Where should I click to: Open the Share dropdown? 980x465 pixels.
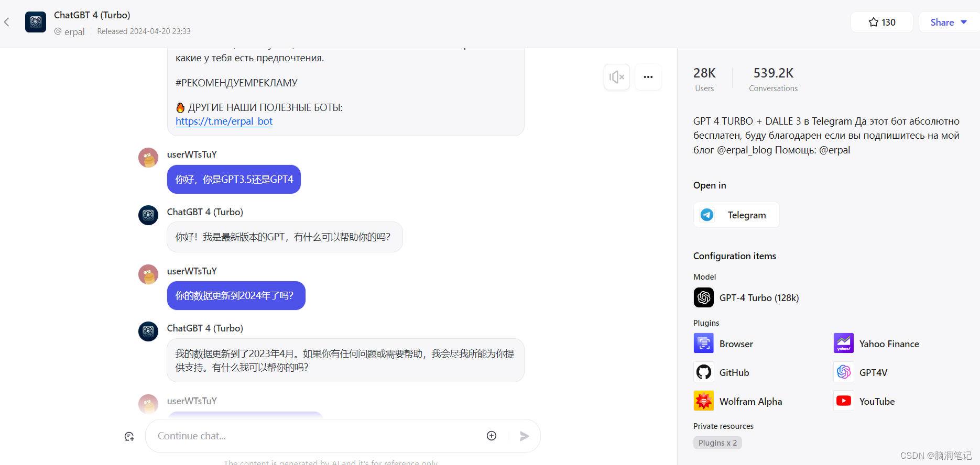tap(949, 22)
